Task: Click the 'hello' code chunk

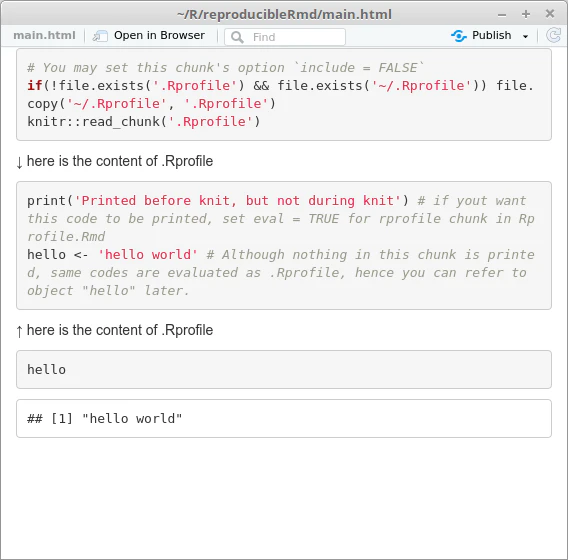Action: tap(284, 369)
